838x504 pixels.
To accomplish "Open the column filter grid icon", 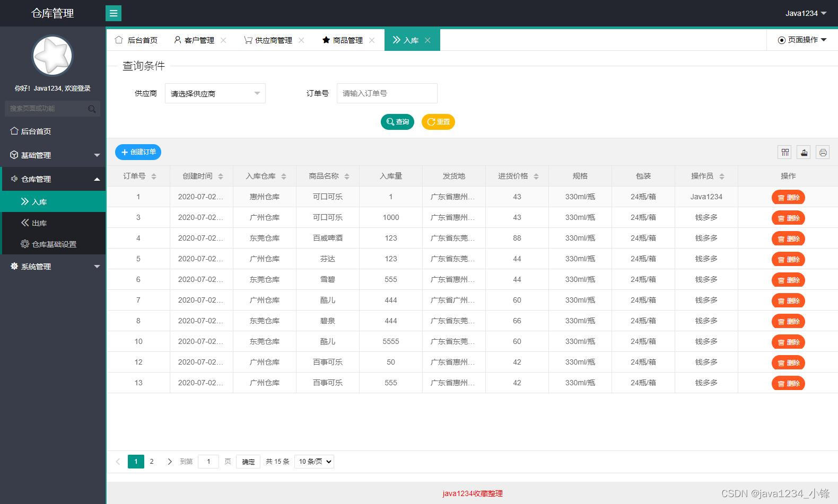I will tap(785, 153).
